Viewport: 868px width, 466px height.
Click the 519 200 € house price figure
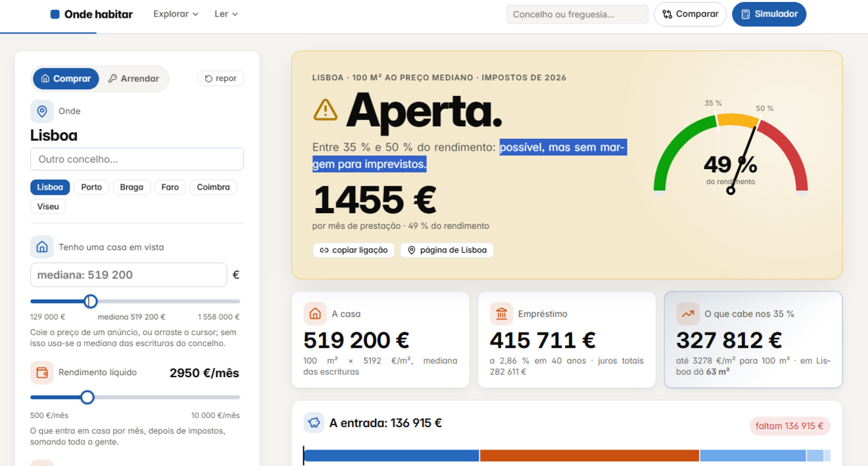[x=356, y=340]
